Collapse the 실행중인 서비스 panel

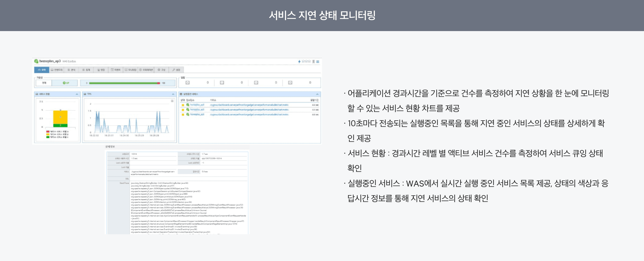(x=317, y=94)
